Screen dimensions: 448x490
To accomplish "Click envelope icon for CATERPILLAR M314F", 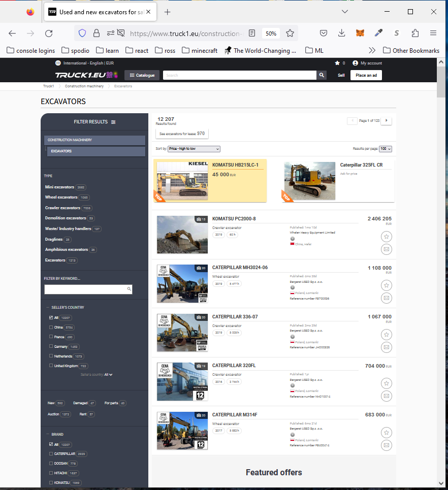I will coord(387,445).
